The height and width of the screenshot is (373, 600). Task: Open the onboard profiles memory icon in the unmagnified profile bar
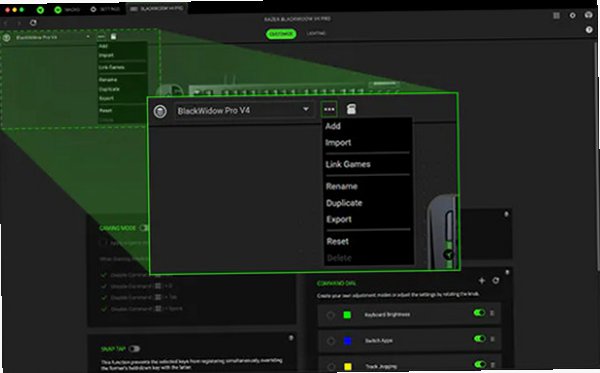(113, 36)
